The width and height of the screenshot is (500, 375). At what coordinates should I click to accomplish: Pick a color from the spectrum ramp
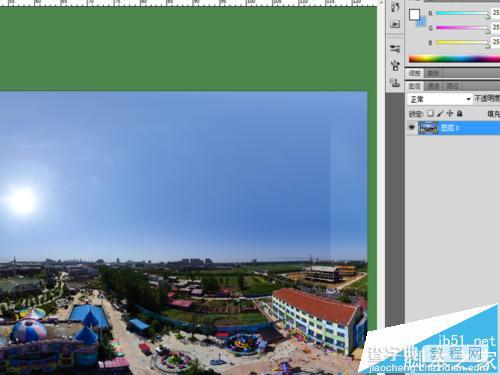[x=454, y=59]
